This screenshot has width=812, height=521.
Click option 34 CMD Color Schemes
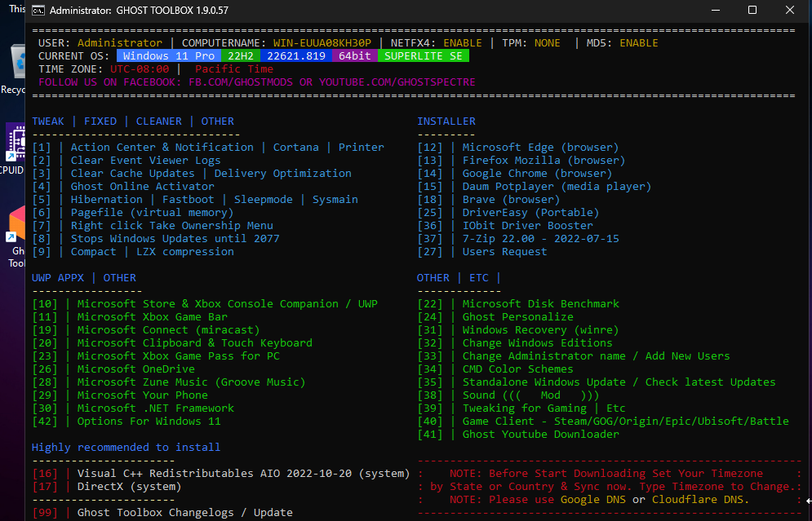(x=495, y=369)
